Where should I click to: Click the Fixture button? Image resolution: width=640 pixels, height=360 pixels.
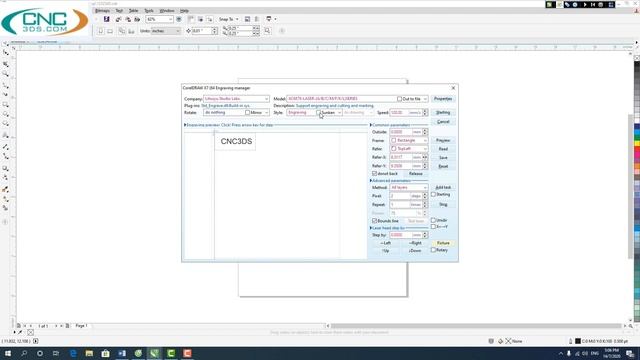(443, 243)
